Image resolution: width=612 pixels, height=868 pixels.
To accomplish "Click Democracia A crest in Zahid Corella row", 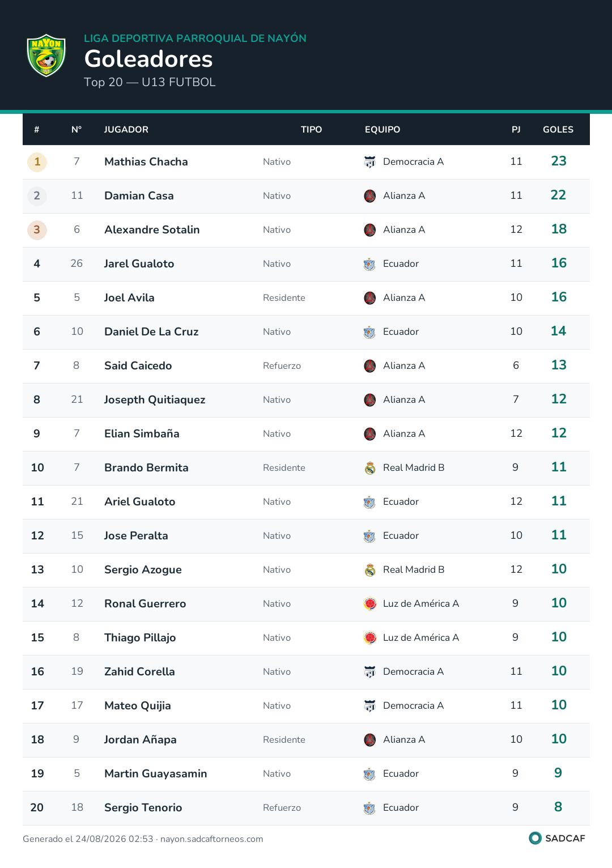I will tap(370, 672).
